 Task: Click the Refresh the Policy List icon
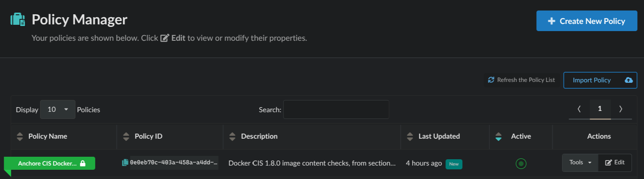click(x=491, y=80)
